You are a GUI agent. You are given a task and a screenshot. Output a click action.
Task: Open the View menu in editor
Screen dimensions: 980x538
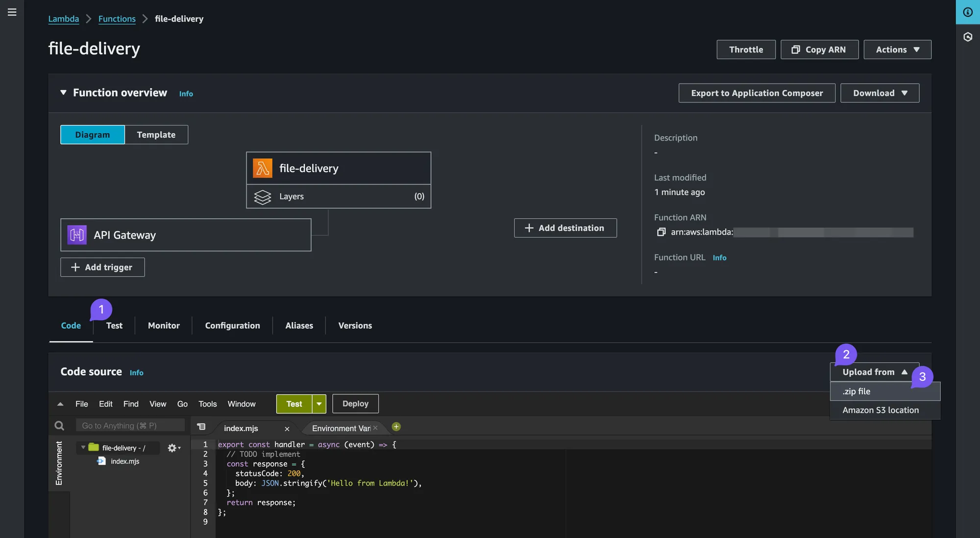click(x=158, y=404)
